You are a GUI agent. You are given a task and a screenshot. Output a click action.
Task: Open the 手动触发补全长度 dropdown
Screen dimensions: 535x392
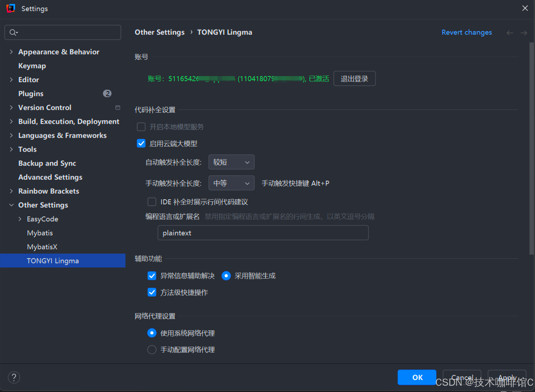231,183
